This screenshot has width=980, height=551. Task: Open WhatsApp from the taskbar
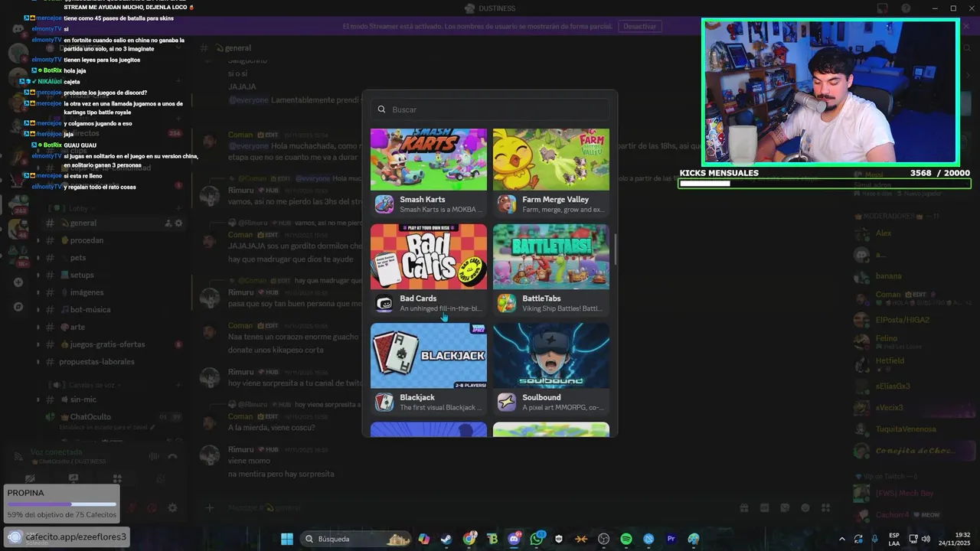tap(536, 539)
